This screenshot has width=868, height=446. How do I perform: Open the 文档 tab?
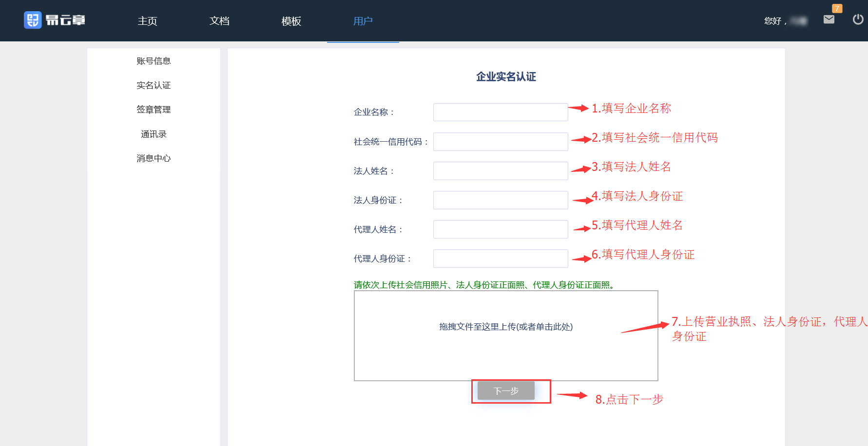pyautogui.click(x=219, y=21)
